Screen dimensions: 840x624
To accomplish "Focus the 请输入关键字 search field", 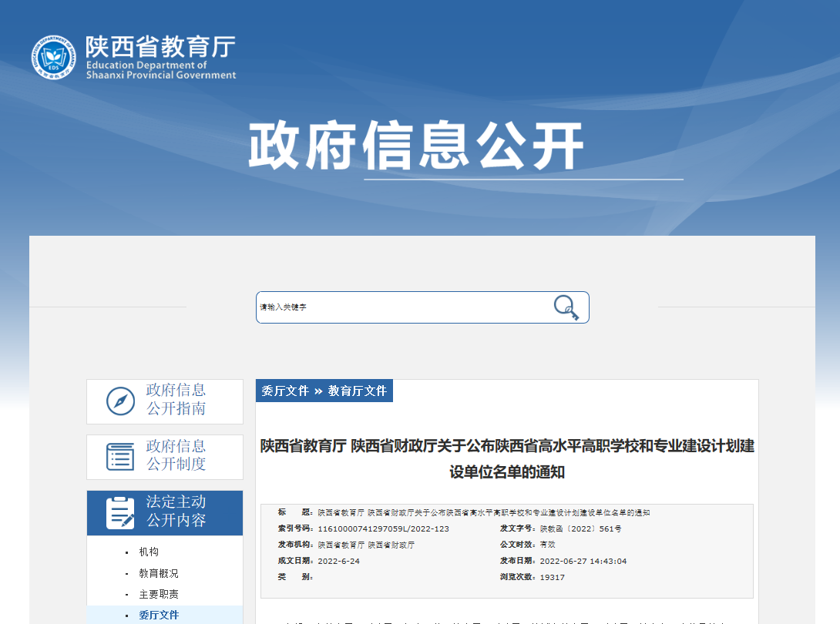I will (x=401, y=307).
